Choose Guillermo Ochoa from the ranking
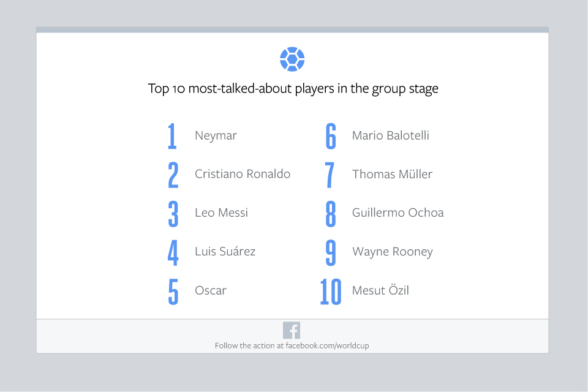The height and width of the screenshot is (392, 588). 398,213
